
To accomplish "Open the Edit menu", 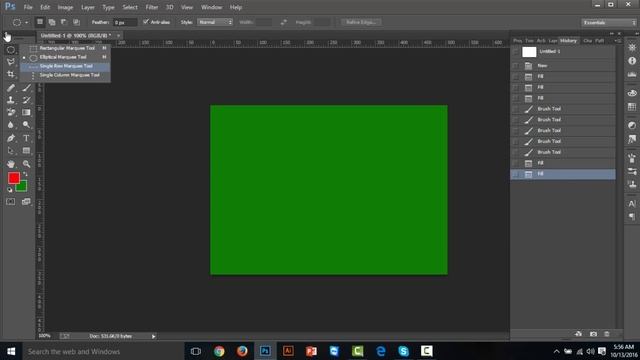I will click(45, 7).
